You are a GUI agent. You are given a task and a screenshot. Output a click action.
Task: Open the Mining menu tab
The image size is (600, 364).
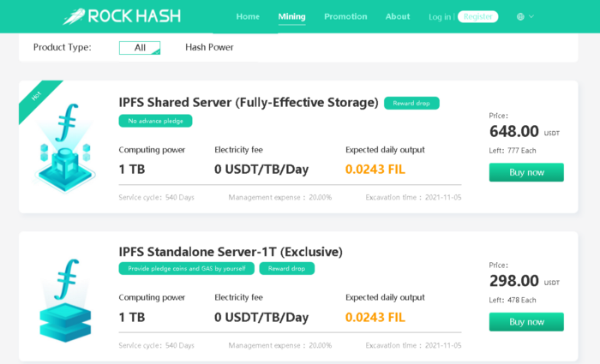(291, 16)
